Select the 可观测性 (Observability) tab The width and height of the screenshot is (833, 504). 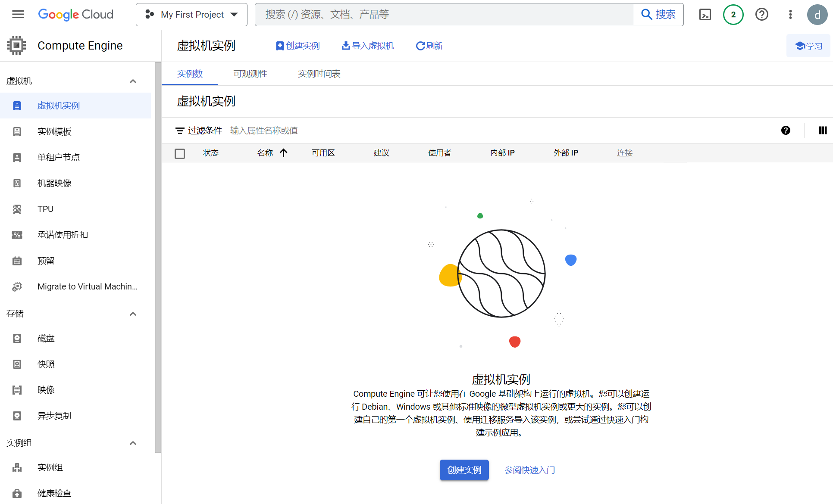click(251, 73)
